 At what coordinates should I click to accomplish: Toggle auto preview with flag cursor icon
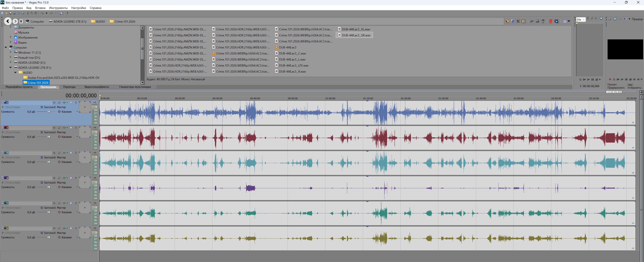click(x=543, y=21)
